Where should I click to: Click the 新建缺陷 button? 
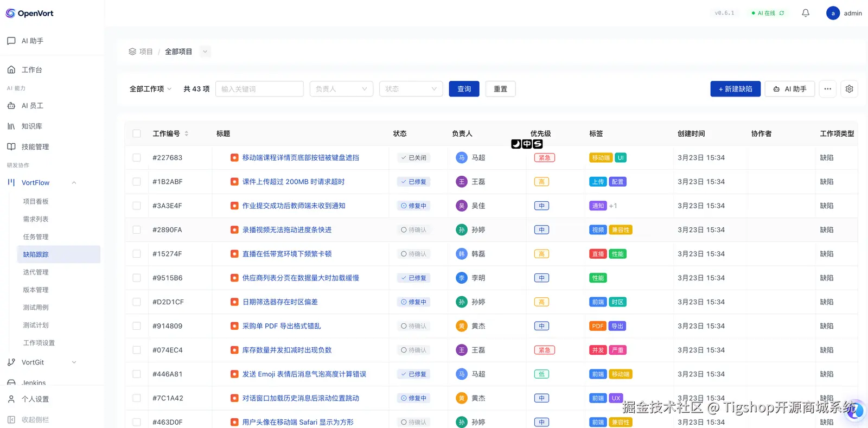(x=735, y=89)
